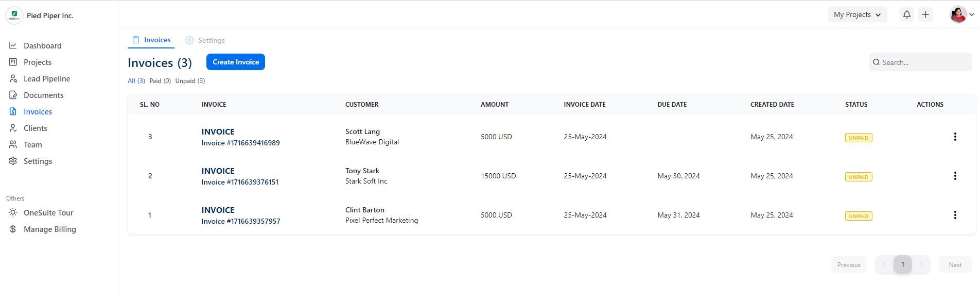980x299 pixels.
Task: Open Dashboard from the sidebar
Action: tap(42, 46)
